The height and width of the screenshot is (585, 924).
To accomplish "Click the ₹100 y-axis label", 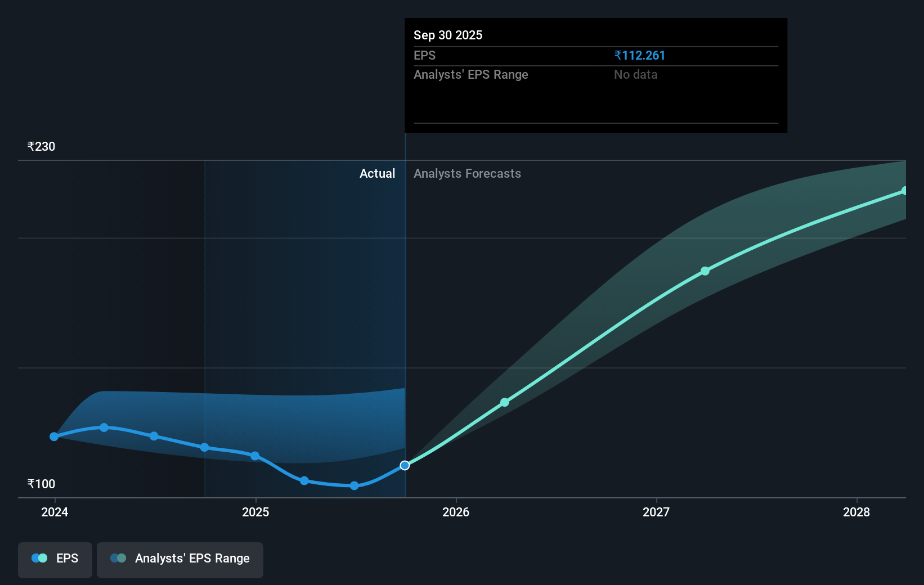I will pyautogui.click(x=41, y=484).
